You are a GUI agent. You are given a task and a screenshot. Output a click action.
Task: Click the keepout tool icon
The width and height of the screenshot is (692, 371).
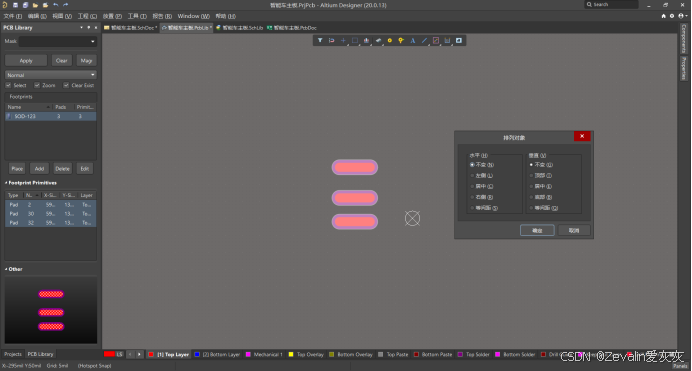(436, 41)
